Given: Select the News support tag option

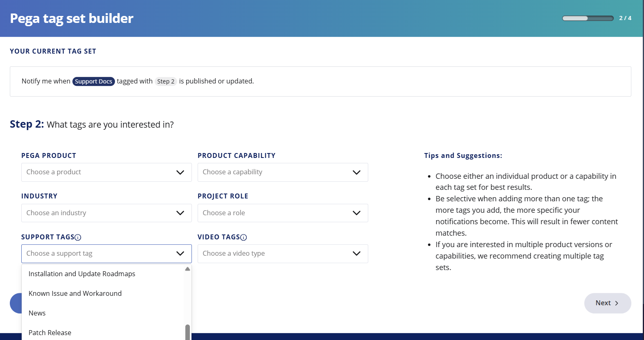Looking at the screenshot, I should (x=37, y=313).
